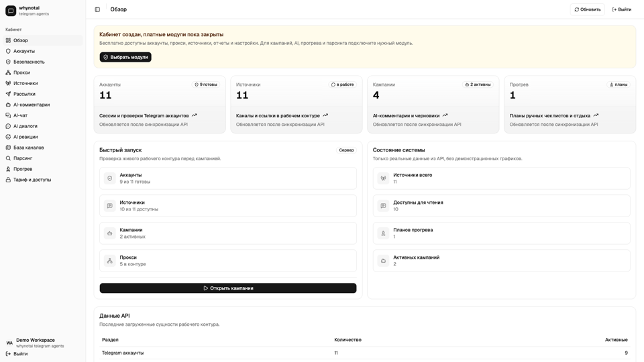Click Выбрать модули button
Image resolution: width=644 pixels, height=362 pixels.
(125, 57)
